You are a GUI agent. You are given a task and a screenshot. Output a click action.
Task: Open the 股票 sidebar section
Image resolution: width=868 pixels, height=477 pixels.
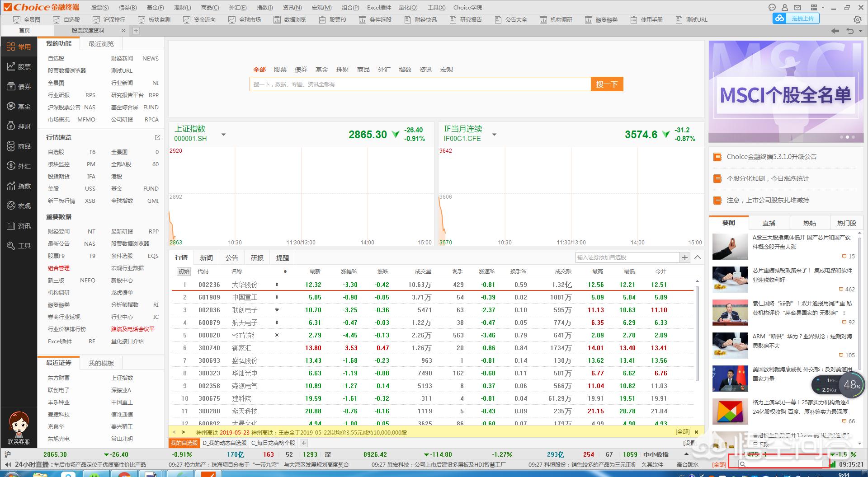(x=19, y=67)
